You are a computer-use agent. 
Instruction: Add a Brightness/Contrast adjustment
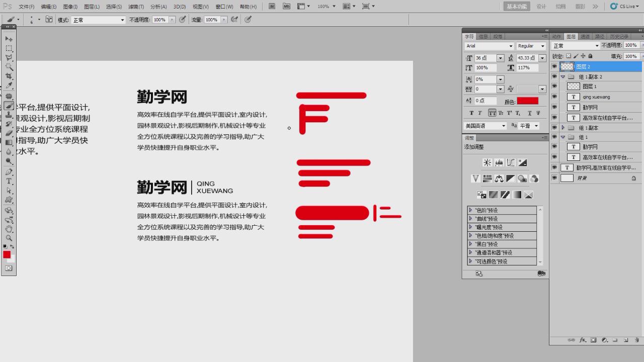487,162
